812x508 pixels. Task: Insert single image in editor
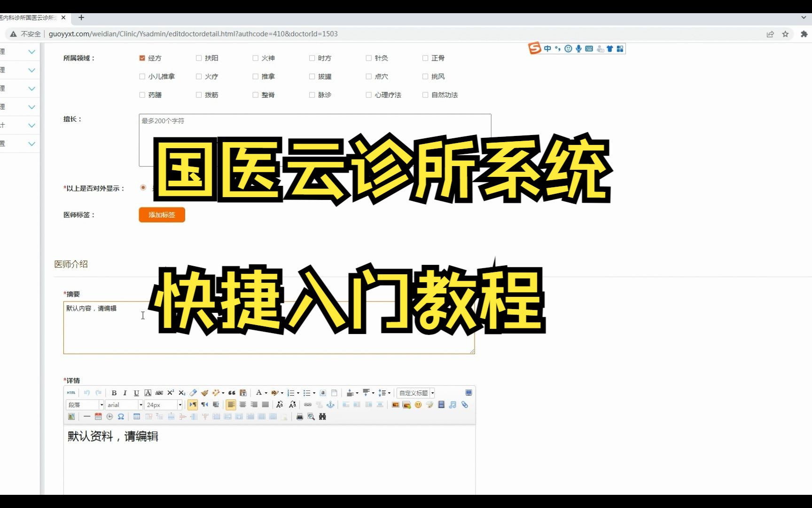pos(395,405)
